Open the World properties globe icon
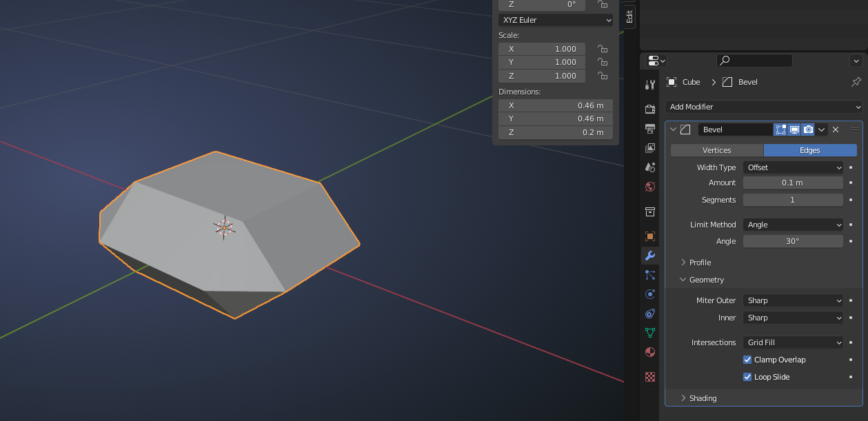868x421 pixels. pos(649,187)
